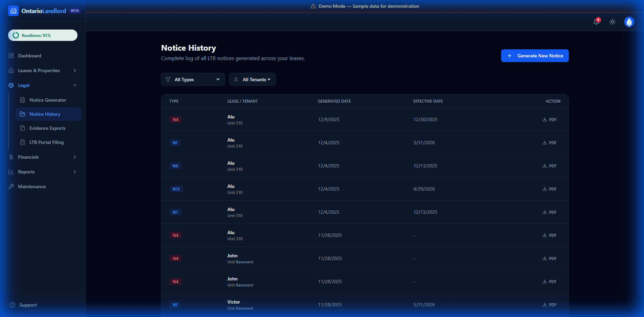This screenshot has width=644, height=317.
Task: Click the OntarioLandlord logo icon
Action: point(13,11)
